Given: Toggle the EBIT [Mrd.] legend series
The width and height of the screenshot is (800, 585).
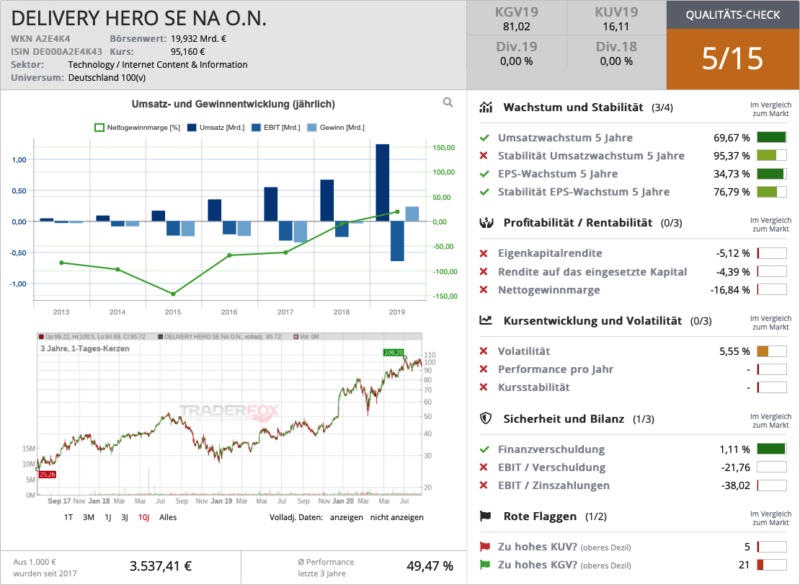Looking at the screenshot, I should pyautogui.click(x=276, y=128).
